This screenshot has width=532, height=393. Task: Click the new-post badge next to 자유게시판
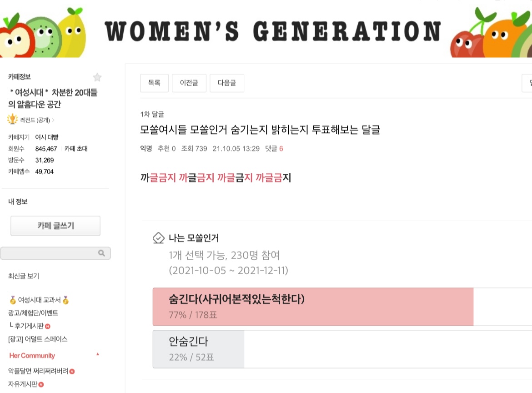(x=41, y=385)
